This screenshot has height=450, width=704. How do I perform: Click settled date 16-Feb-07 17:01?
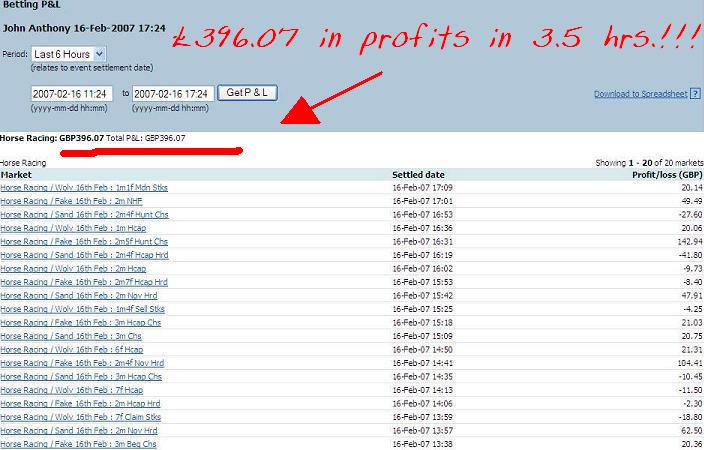pyautogui.click(x=422, y=201)
